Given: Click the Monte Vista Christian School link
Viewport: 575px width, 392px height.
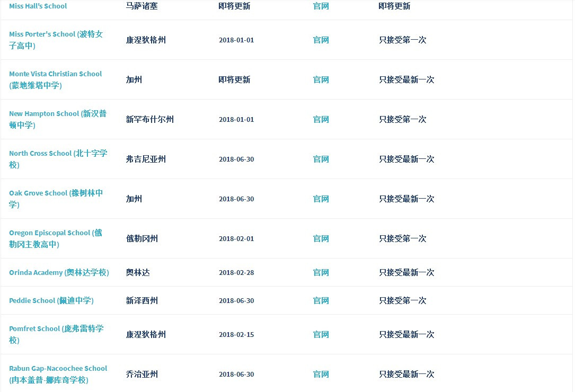Looking at the screenshot, I should click(x=55, y=79).
